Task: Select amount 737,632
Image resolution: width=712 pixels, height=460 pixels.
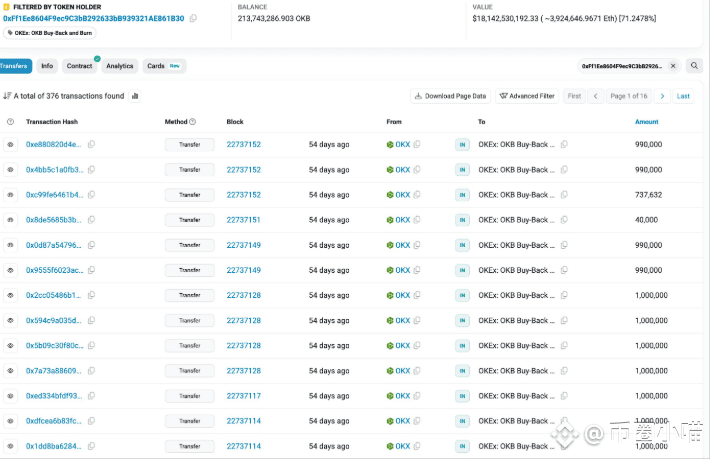Action: [x=648, y=195]
